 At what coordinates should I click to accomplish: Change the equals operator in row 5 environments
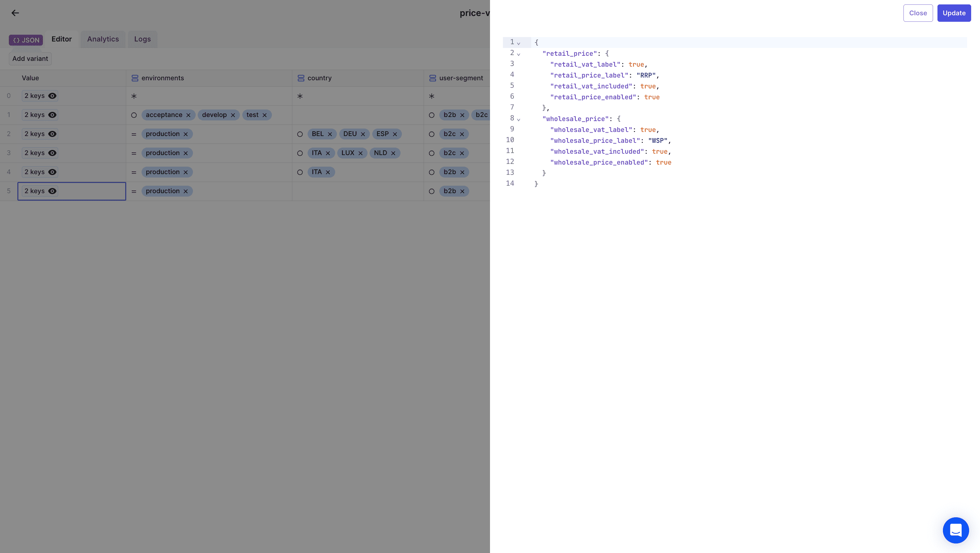point(134,191)
